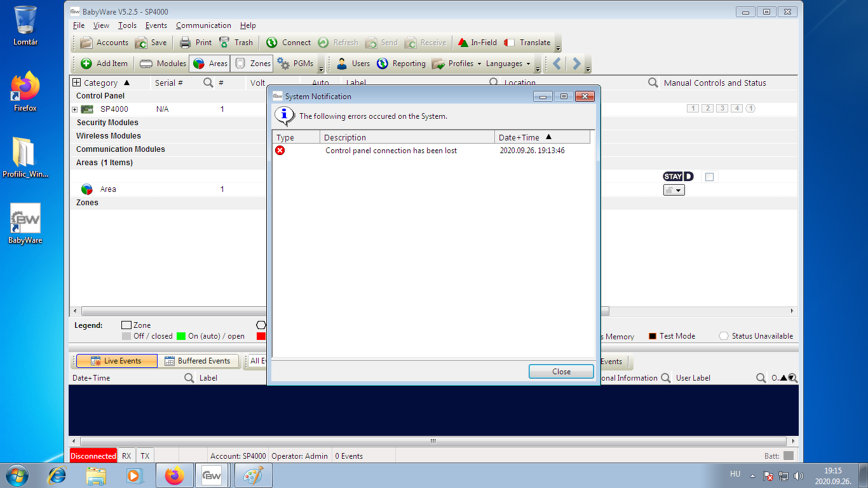Launch Firefox from the taskbar

(x=174, y=475)
